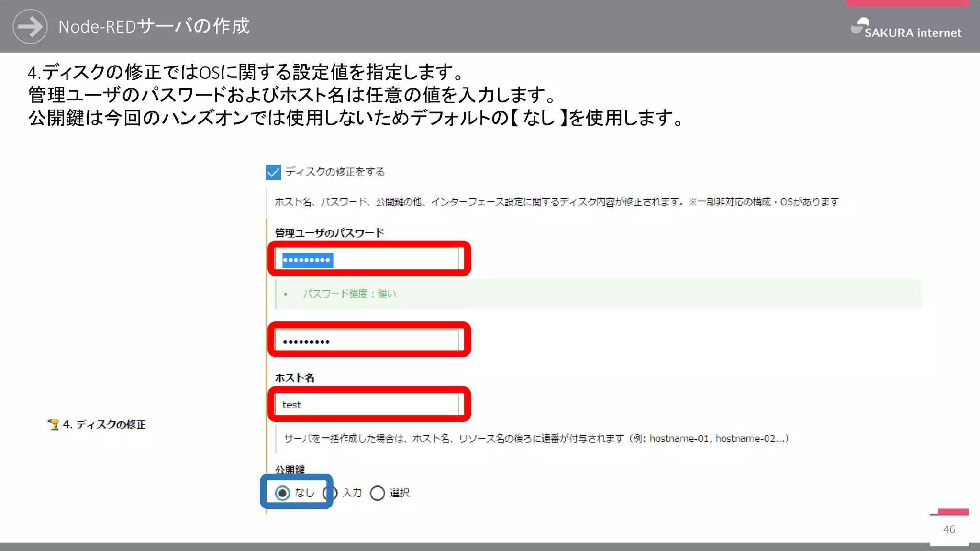Select the 選択 public key radio button

point(378,493)
